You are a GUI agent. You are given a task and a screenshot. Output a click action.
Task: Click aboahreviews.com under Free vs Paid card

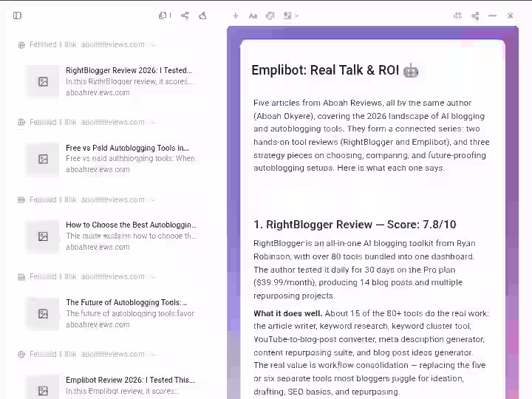tap(98, 169)
